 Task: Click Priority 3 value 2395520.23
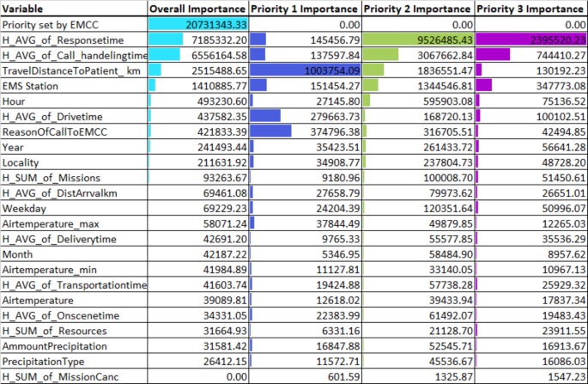point(558,40)
